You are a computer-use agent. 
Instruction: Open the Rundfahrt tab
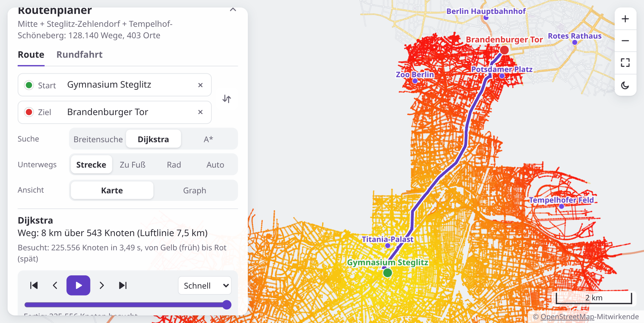79,55
